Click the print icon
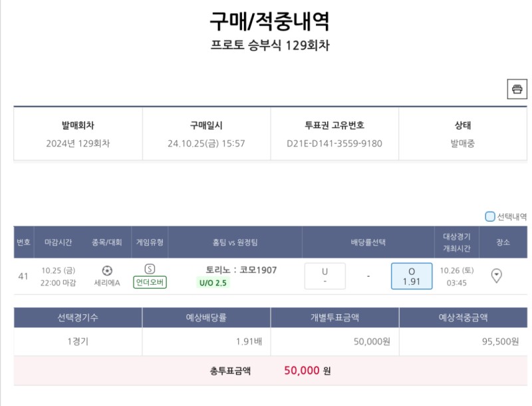This screenshot has width=532, height=406. (x=517, y=89)
